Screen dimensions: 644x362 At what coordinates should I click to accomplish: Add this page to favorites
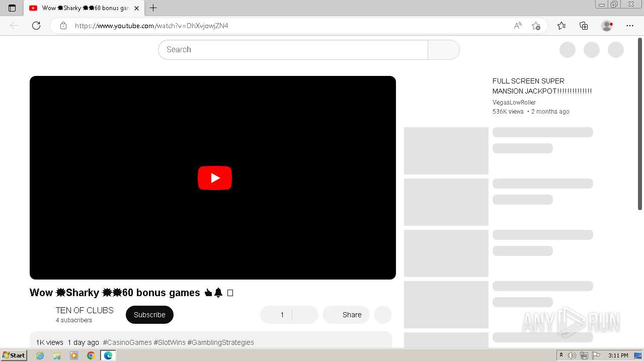(536, 26)
